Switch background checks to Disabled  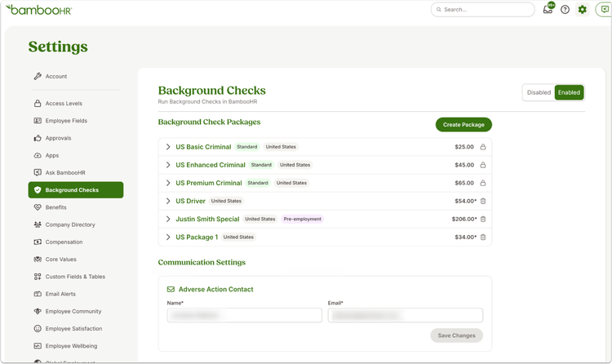539,92
